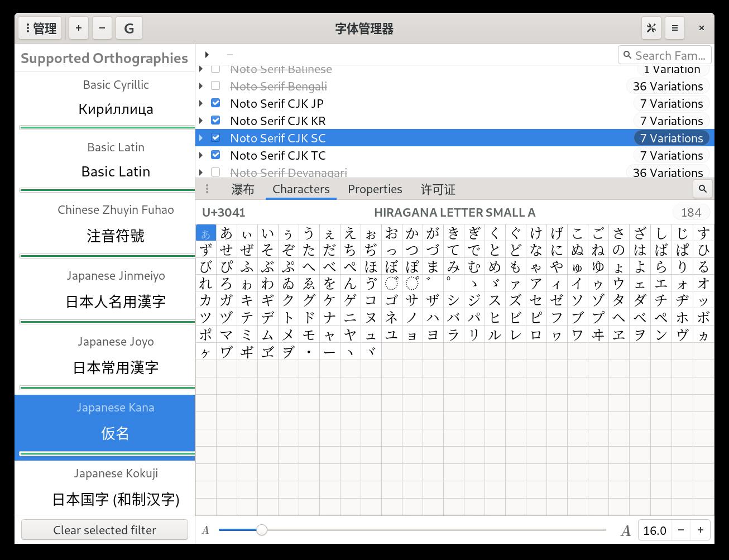Image resolution: width=729 pixels, height=560 pixels.
Task: Open the preferences tools icon
Action: 651,28
